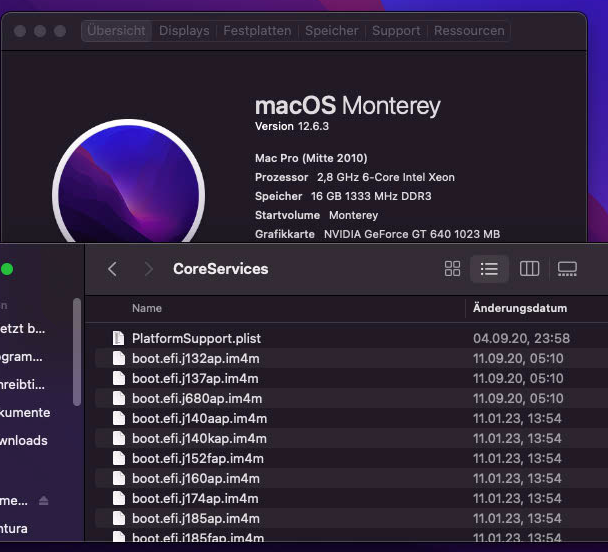The image size is (608, 552).
Task: Click the boot.efi.j140aap.im4m file icon
Action: pos(119,418)
